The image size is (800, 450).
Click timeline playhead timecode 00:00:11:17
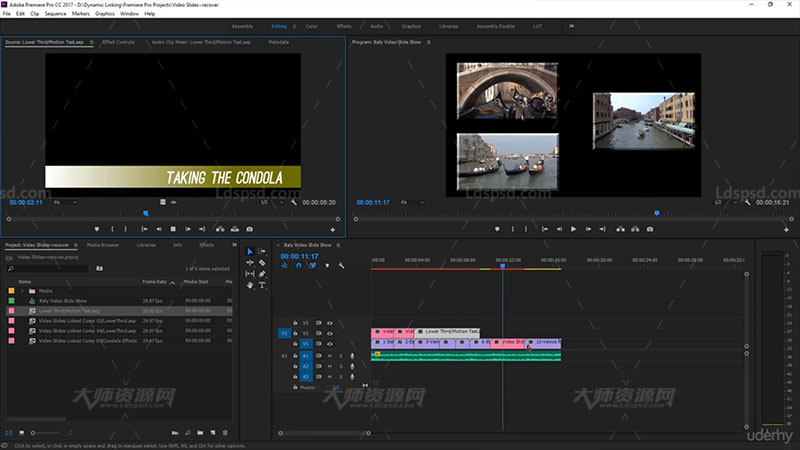pyautogui.click(x=299, y=256)
